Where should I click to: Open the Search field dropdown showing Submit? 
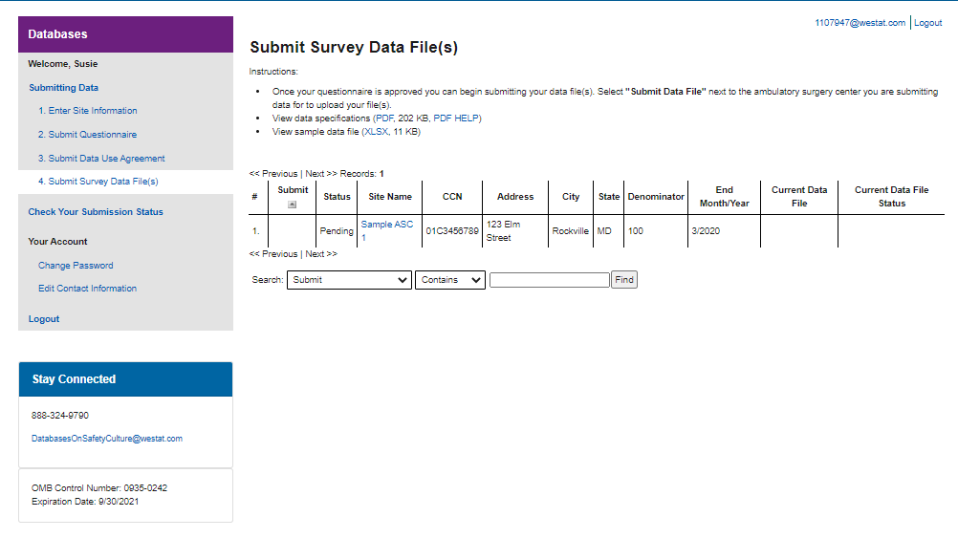(x=349, y=280)
